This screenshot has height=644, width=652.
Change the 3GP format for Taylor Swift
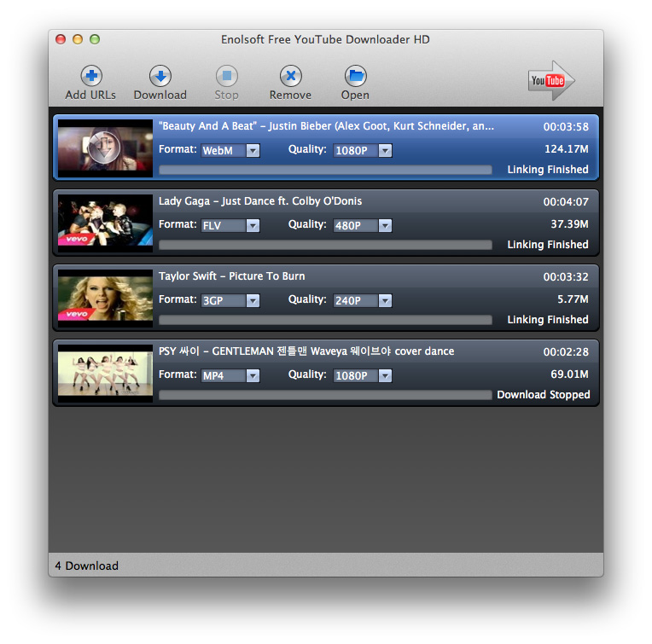pyautogui.click(x=230, y=300)
